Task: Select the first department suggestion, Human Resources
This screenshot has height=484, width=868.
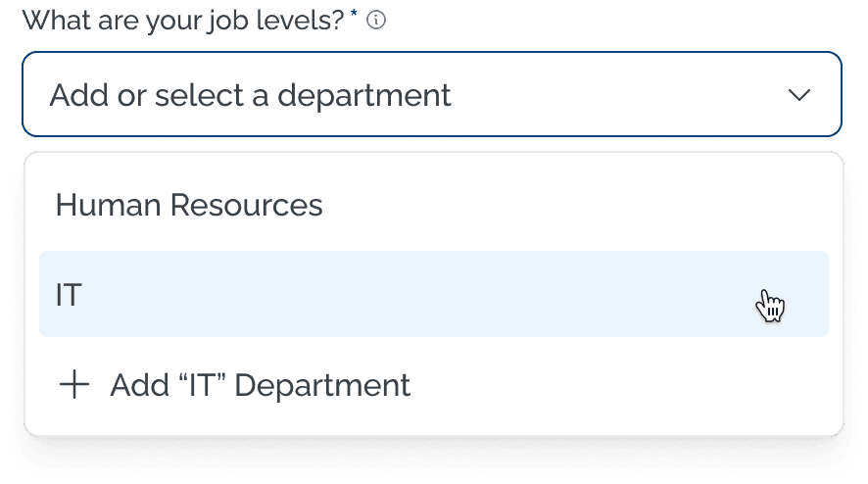Action: 189,205
